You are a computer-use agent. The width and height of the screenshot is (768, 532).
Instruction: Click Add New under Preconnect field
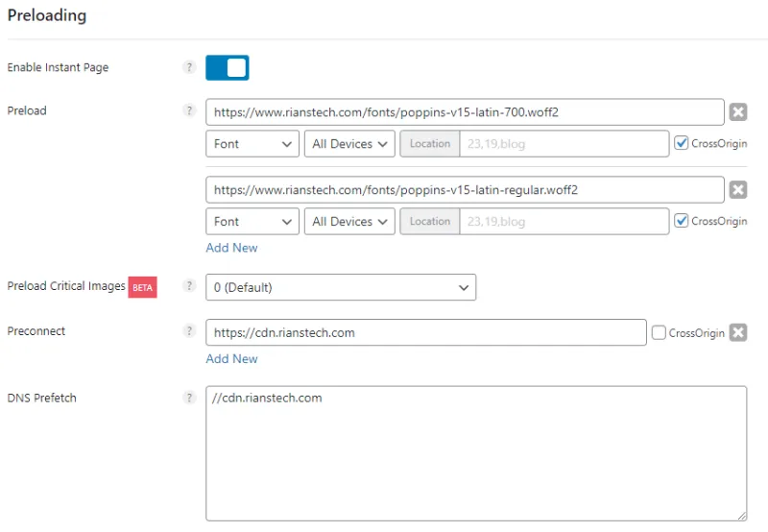click(231, 359)
